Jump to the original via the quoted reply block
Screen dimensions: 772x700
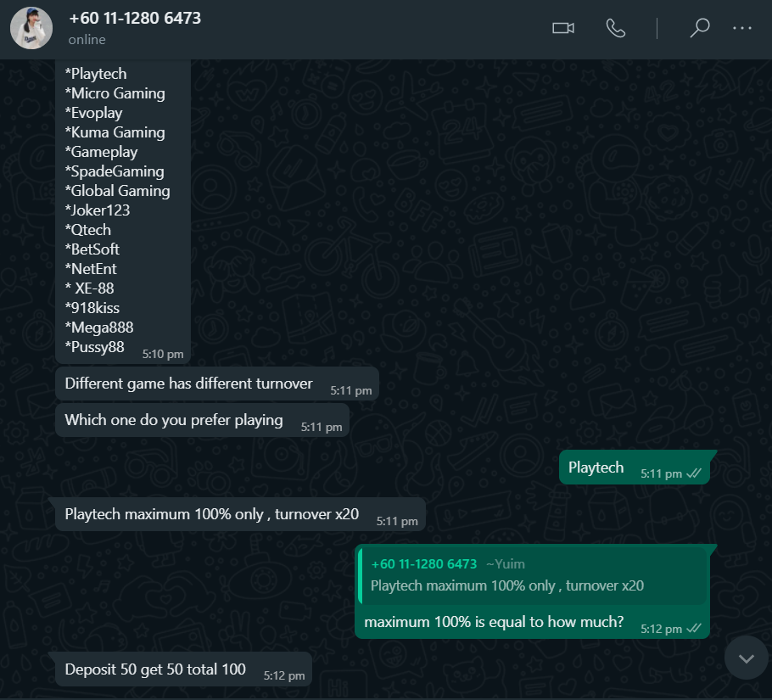pyautogui.click(x=534, y=575)
